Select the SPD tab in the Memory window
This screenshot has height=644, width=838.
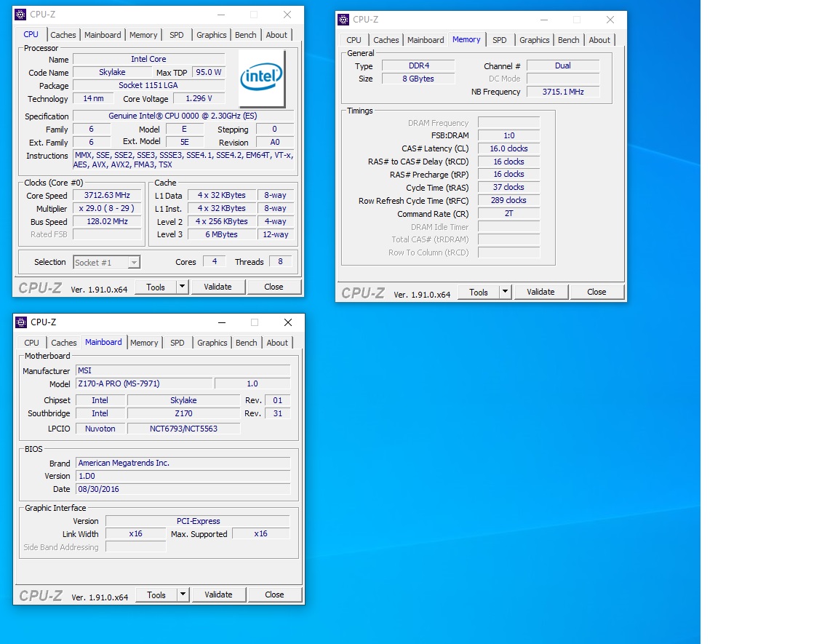click(499, 40)
